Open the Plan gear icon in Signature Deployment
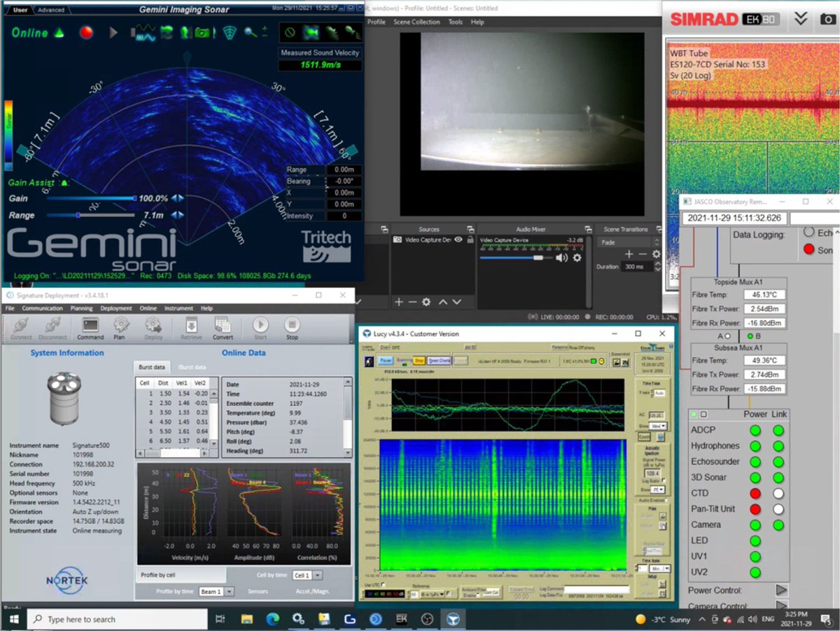Image resolution: width=840 pixels, height=631 pixels. (120, 328)
